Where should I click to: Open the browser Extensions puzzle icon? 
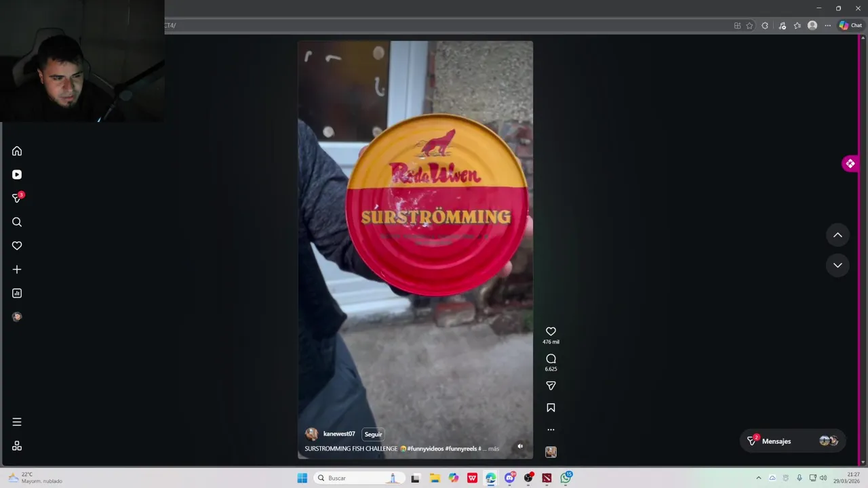(x=765, y=26)
